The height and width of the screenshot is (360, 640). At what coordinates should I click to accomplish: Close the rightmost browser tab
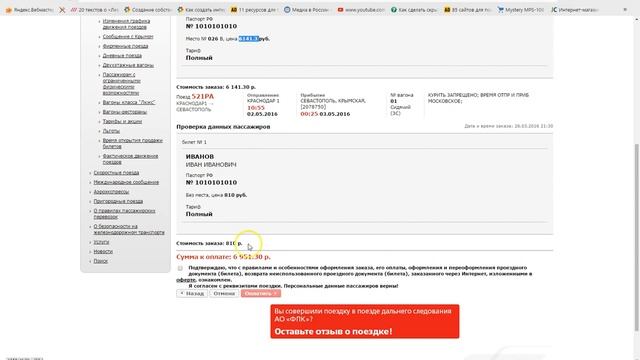click(x=625, y=9)
